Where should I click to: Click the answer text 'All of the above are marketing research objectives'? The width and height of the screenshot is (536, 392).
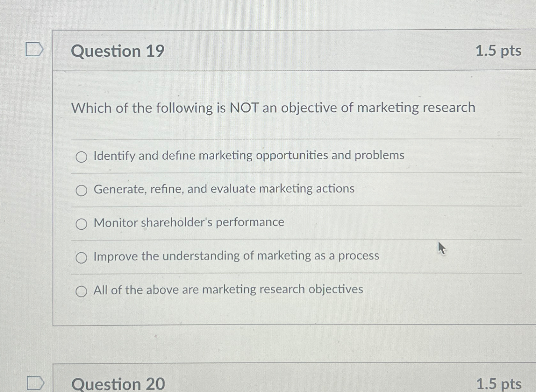coord(228,290)
